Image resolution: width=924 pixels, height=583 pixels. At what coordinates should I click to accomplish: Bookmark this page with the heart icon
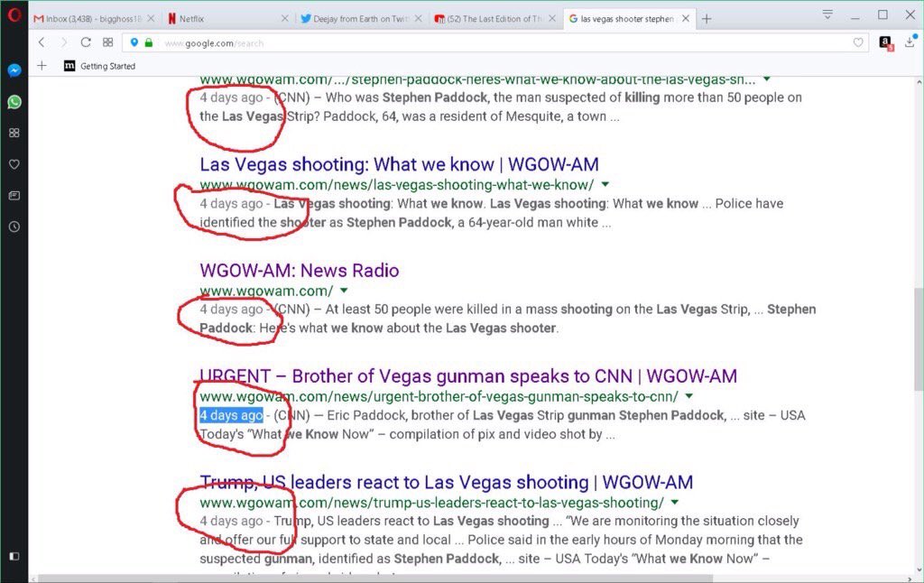click(x=858, y=42)
